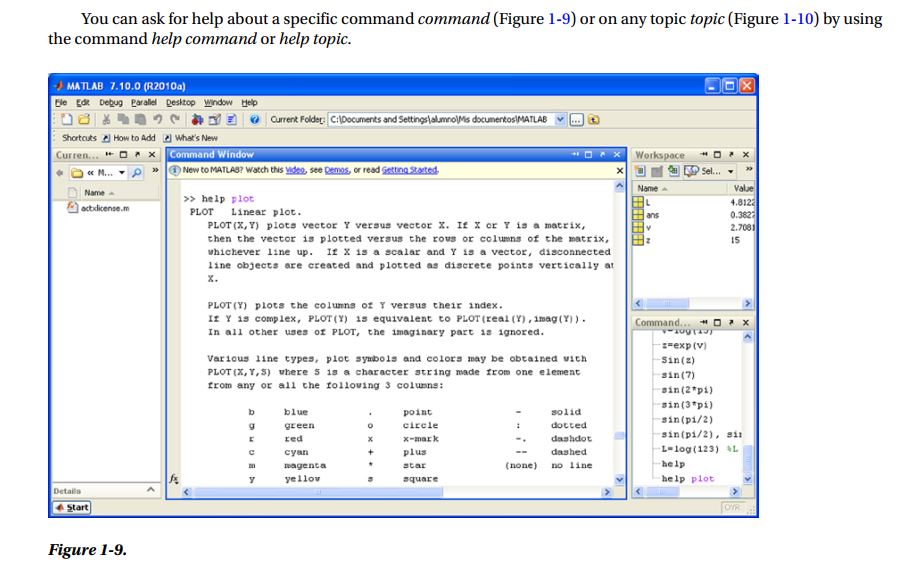Open file with the folder toolbar icon
The height and width of the screenshot is (569, 898).
pyautogui.click(x=84, y=119)
